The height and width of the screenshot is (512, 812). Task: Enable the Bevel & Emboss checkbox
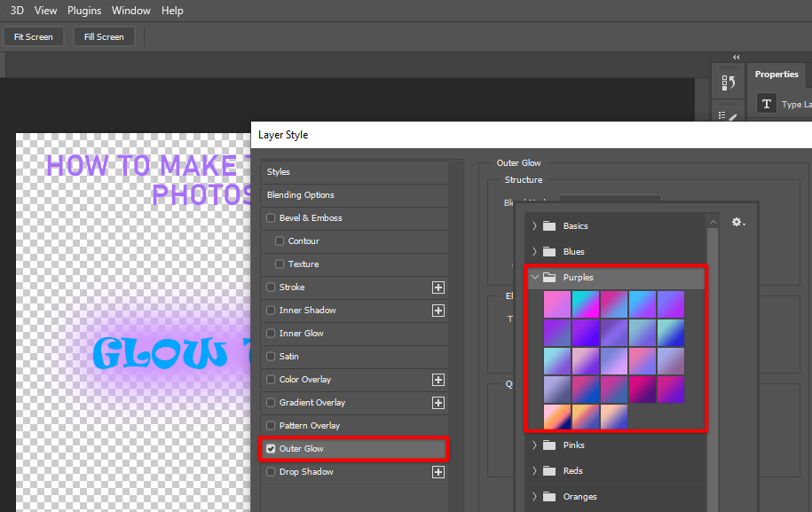(x=271, y=218)
